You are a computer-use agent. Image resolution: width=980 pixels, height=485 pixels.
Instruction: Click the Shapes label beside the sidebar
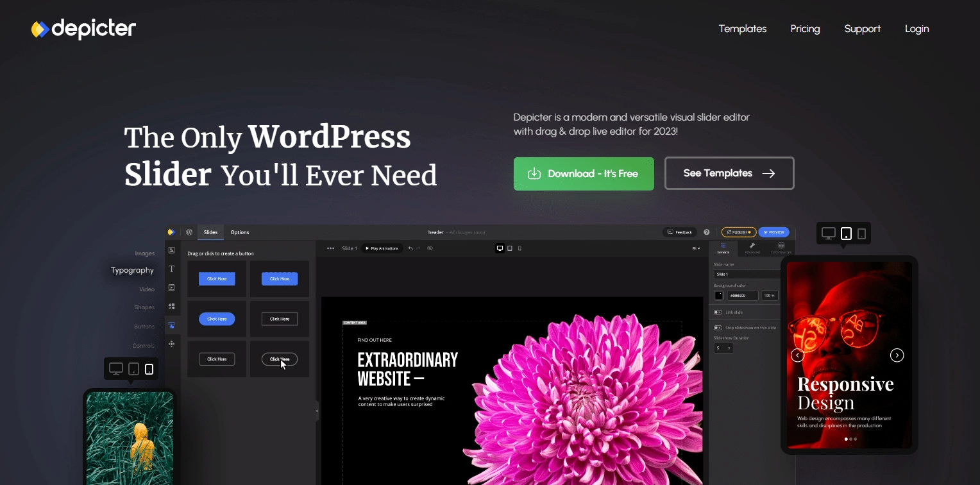144,307
